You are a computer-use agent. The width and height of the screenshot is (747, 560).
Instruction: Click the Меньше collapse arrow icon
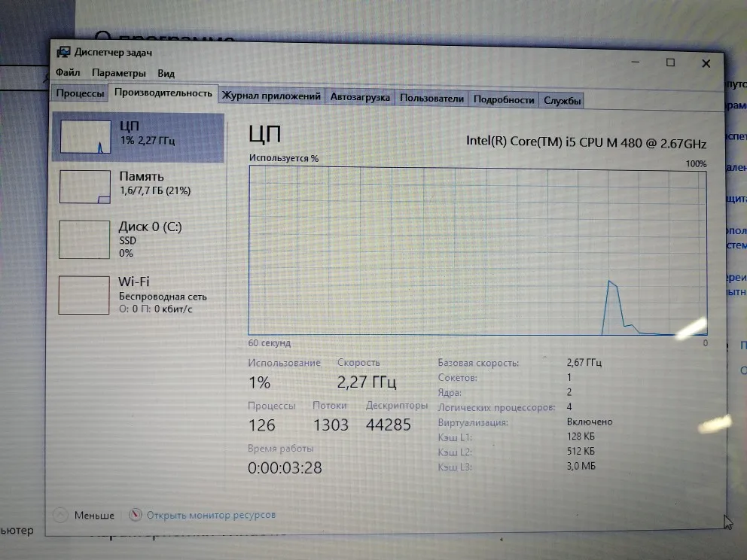(x=60, y=515)
